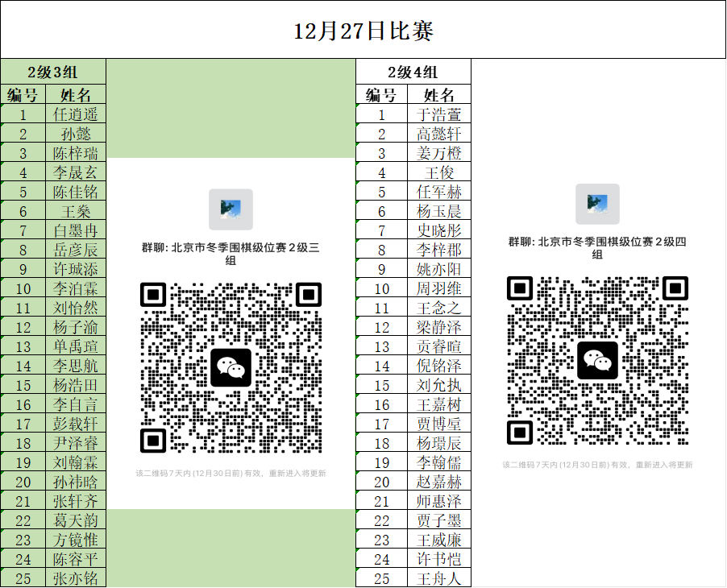727x588 pixels.
Task: Select the name cell 张亦铭
Action: (76, 578)
